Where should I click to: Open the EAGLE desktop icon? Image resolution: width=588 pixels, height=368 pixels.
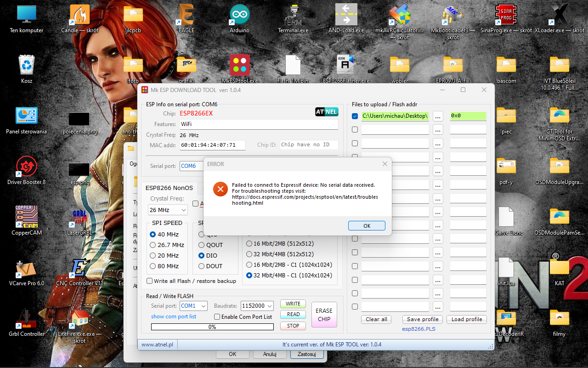(x=186, y=15)
